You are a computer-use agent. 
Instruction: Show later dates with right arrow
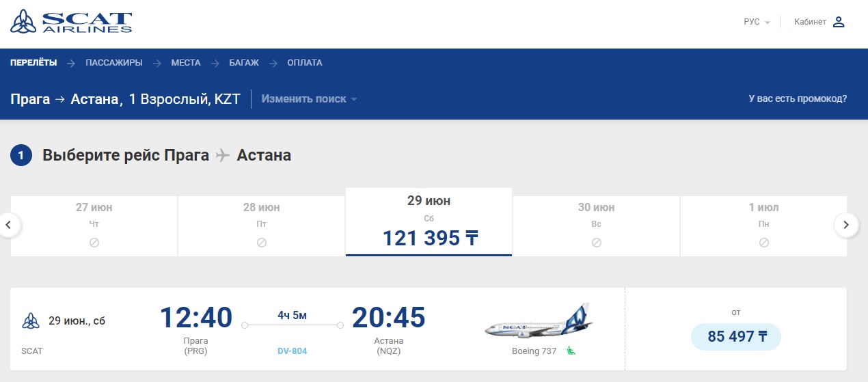tap(846, 224)
